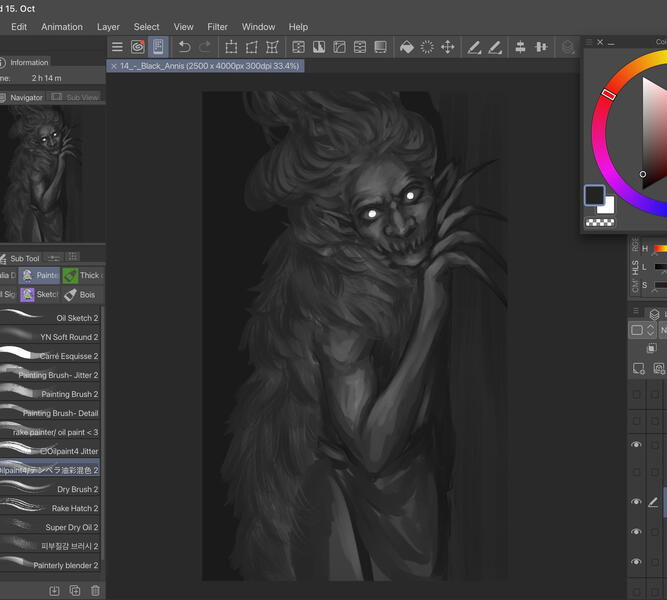Toggle visibility eye of the topmost visible layer
667x600 pixels.
636,445
